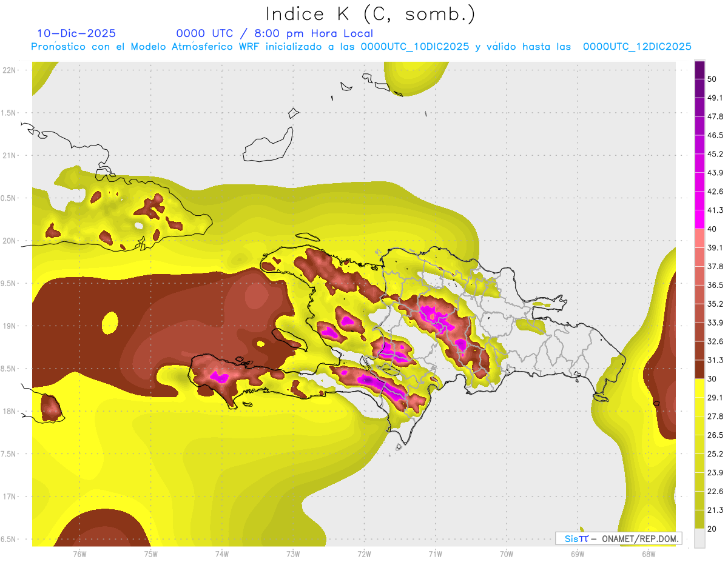Click the legend value 35.2
This screenshot has width=728, height=562.
pos(715,304)
